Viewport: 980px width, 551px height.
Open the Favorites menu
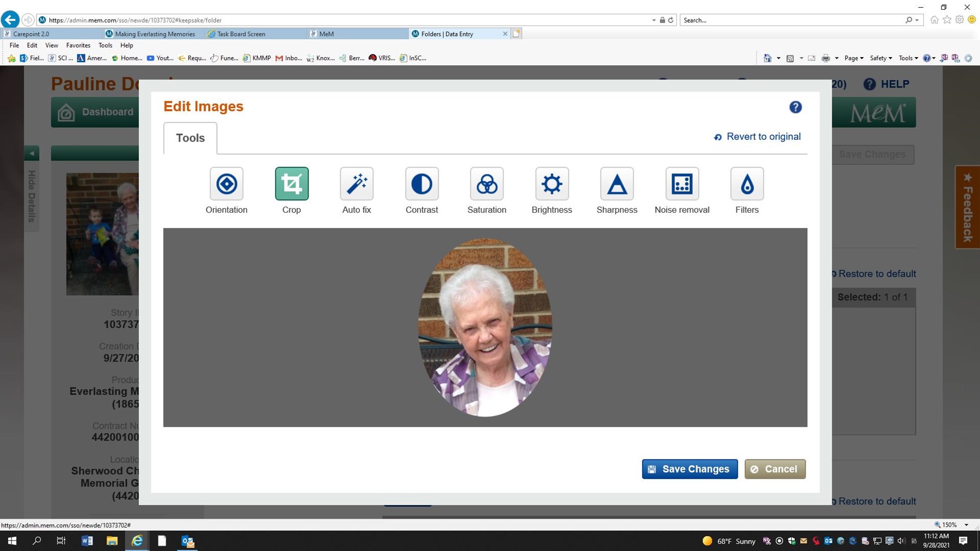pos(78,45)
